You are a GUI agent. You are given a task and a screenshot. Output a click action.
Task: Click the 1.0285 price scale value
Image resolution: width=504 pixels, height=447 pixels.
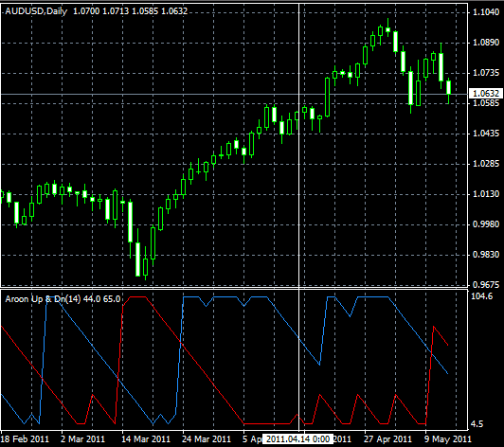pos(486,164)
